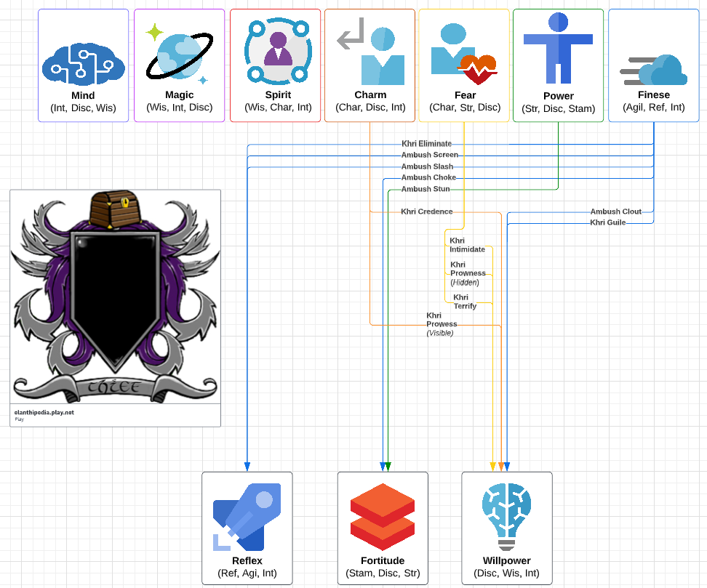Select the Khri Eliminate connector label
Image resolution: width=707 pixels, height=588 pixels.
(x=426, y=144)
